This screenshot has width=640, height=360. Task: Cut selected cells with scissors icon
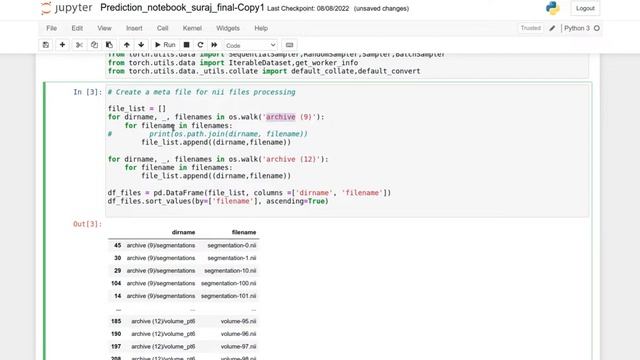point(79,45)
